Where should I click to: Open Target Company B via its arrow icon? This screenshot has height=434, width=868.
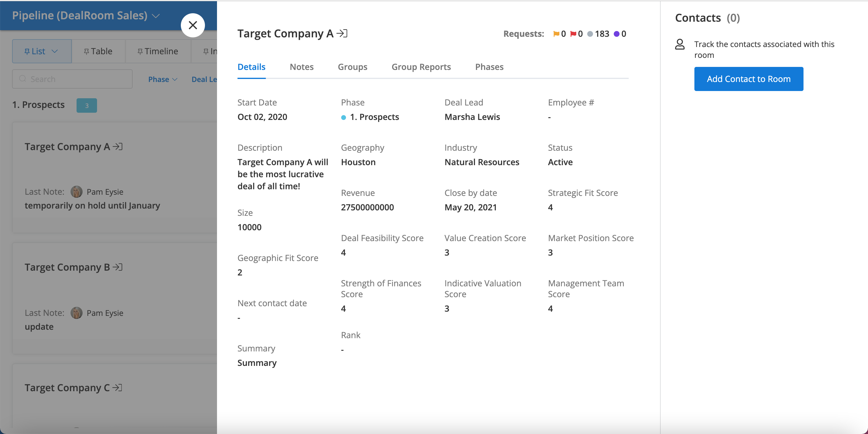117,267
